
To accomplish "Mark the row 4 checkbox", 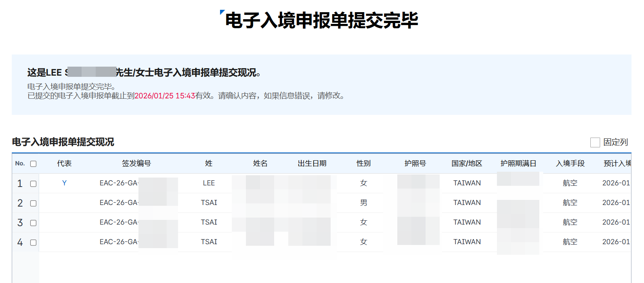I will click(33, 243).
